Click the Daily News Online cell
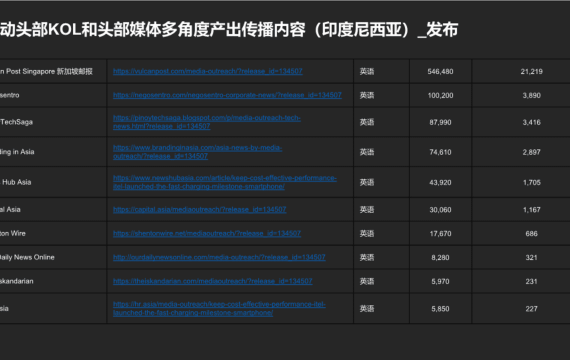This screenshot has height=360, width=570. click(53, 257)
